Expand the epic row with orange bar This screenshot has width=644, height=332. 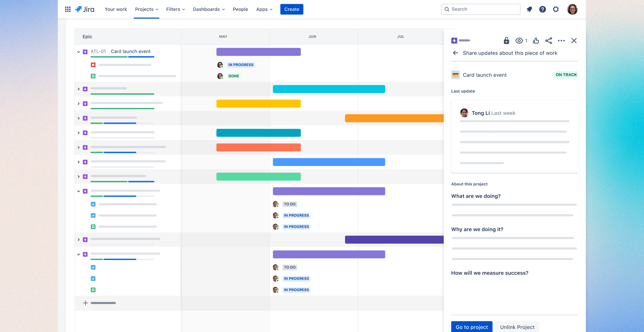[x=78, y=118]
